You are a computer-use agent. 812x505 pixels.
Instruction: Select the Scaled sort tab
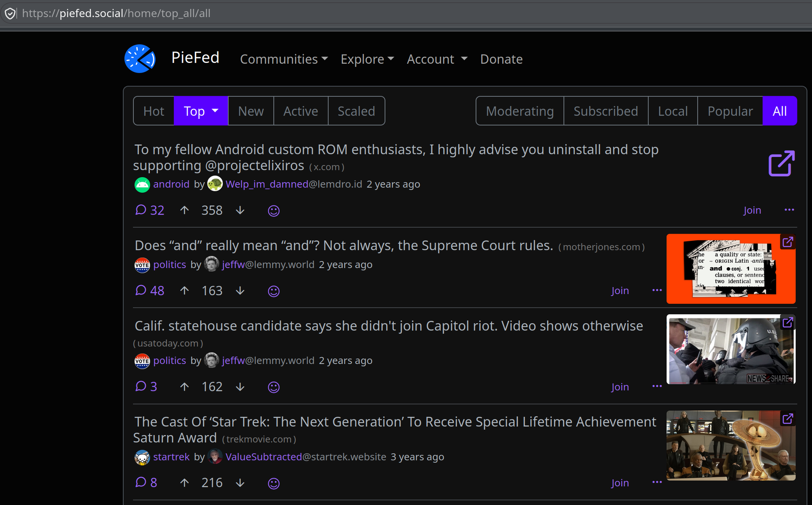[x=356, y=111]
